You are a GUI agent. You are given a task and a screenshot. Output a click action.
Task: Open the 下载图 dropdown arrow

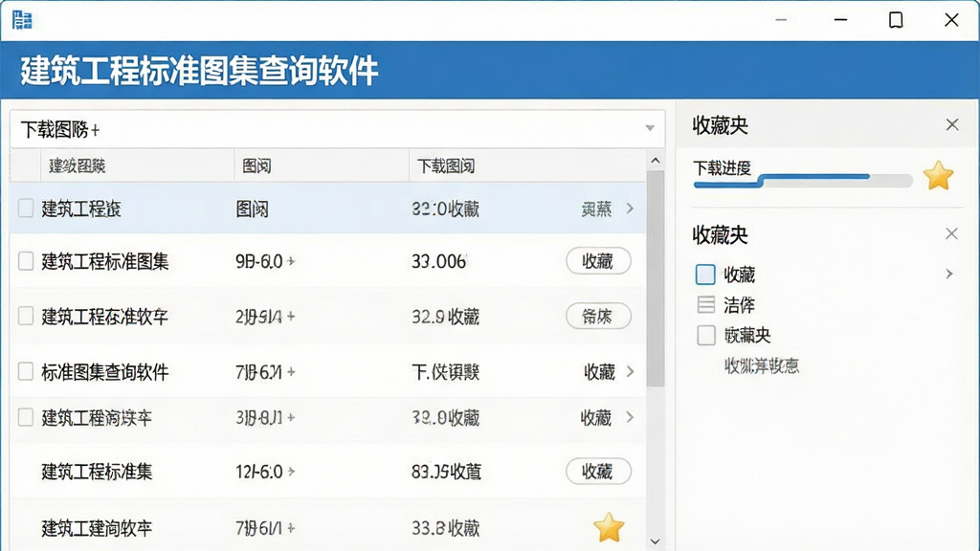coord(650,128)
